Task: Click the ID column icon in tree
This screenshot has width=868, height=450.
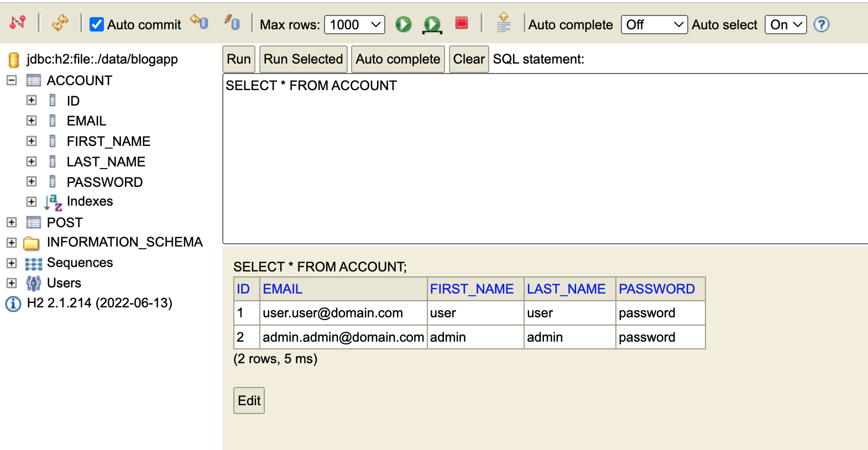Action: point(53,100)
